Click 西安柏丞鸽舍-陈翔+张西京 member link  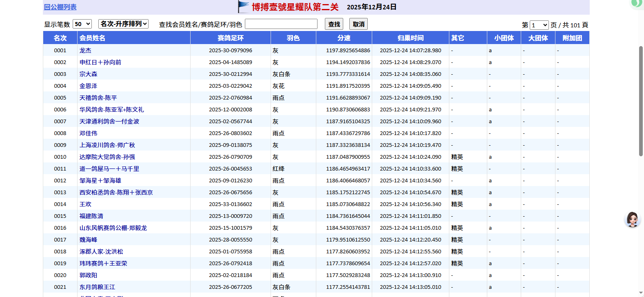(x=116, y=193)
